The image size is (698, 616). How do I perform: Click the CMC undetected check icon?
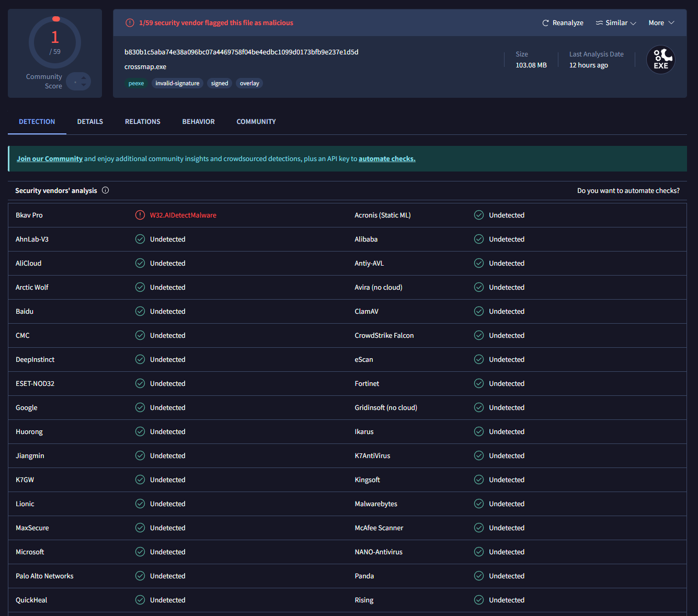pos(140,335)
